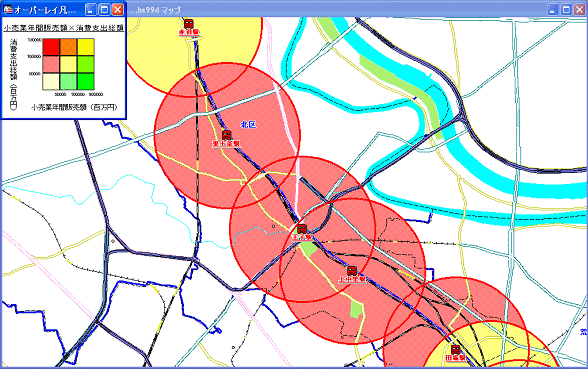Click the 北区 ward label on the map
The width and height of the screenshot is (588, 369).
click(248, 124)
